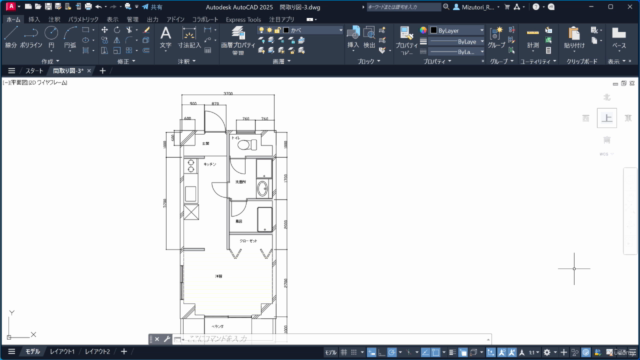Select the Line (線分) tool

(11, 37)
